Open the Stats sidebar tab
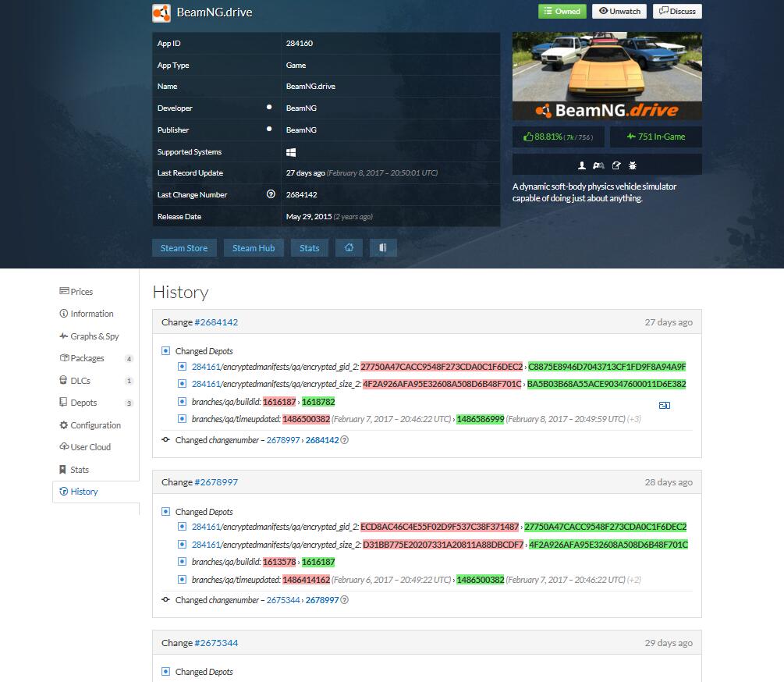 [95, 470]
